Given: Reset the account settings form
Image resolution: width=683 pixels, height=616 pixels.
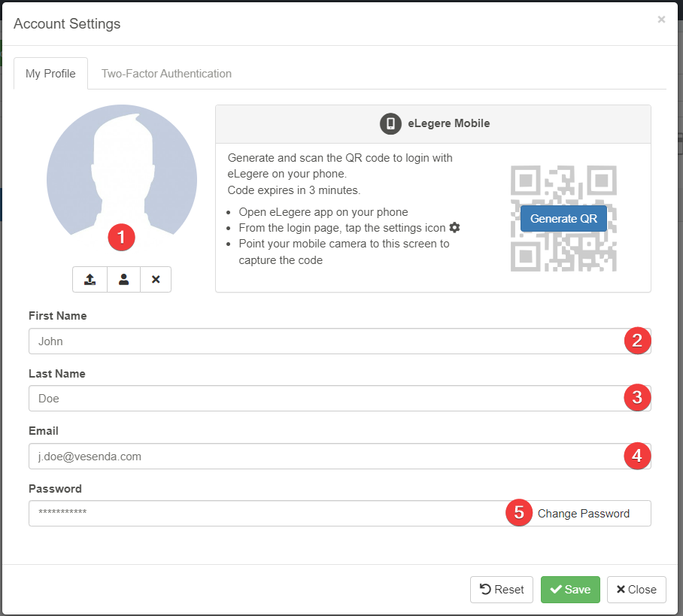Looking at the screenshot, I should coord(502,590).
